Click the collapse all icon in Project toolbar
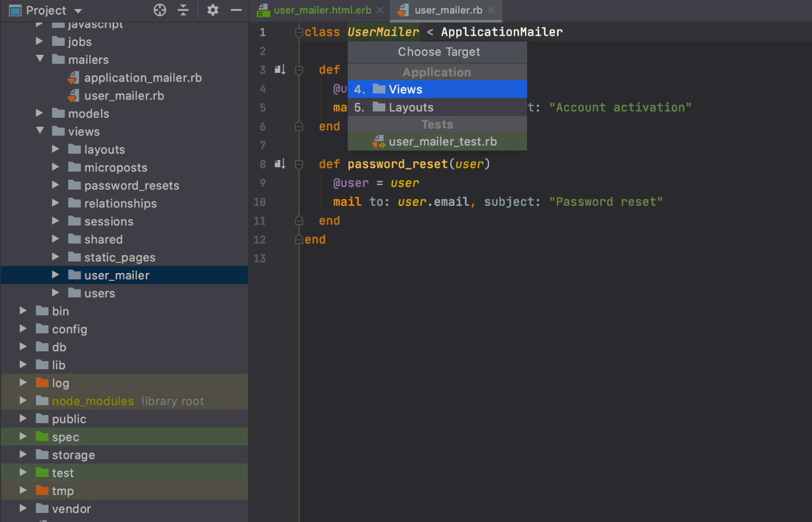812x522 pixels. pyautogui.click(x=183, y=10)
